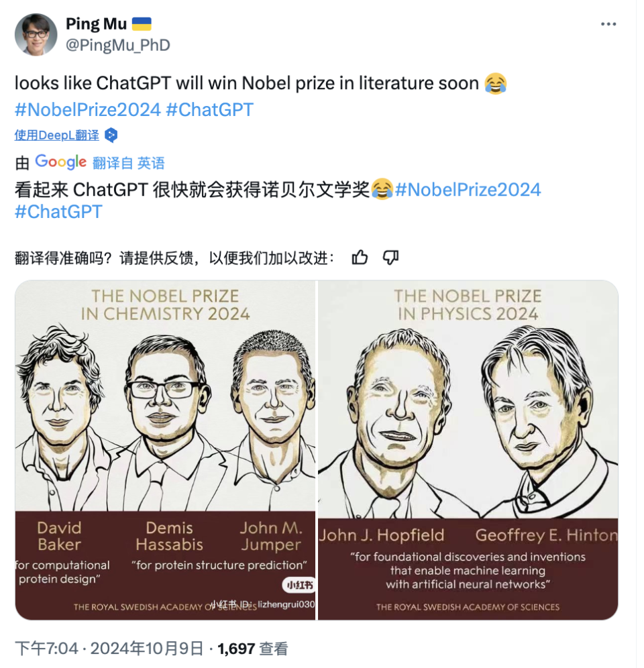Click the 1,697 查看 view count
Screen dimensions: 644x668
[253, 649]
